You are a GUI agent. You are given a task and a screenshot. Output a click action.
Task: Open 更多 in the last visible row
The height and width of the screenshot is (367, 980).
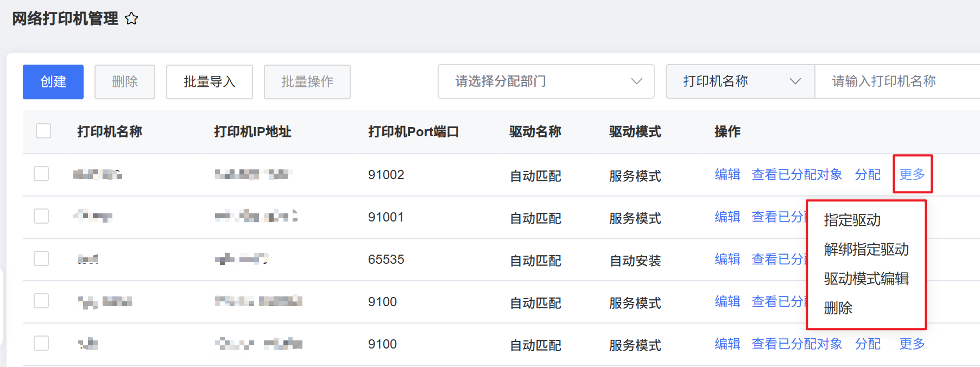[912, 344]
